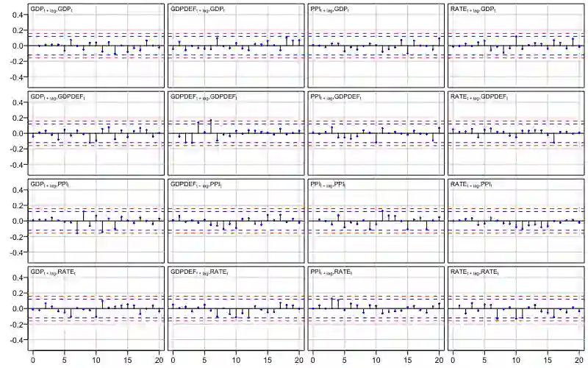
Task: Click the GDPDEF t+lag, GDP t panel title
Action: [198, 10]
